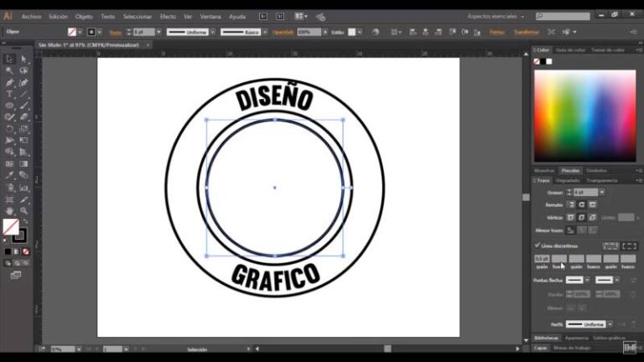The width and height of the screenshot is (644, 362).
Task: Uncheck the Línea discontinua checkbox
Action: pos(538,246)
